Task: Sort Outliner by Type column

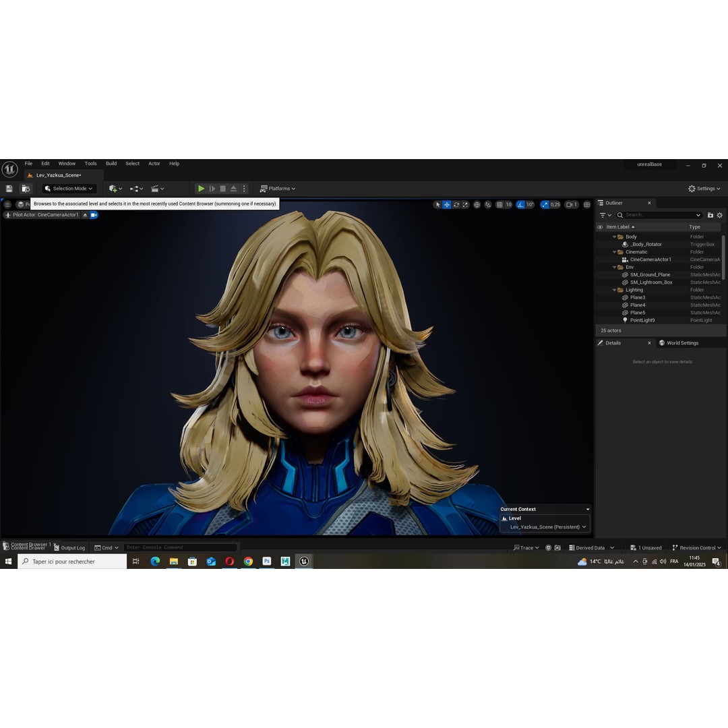Action: point(704,227)
